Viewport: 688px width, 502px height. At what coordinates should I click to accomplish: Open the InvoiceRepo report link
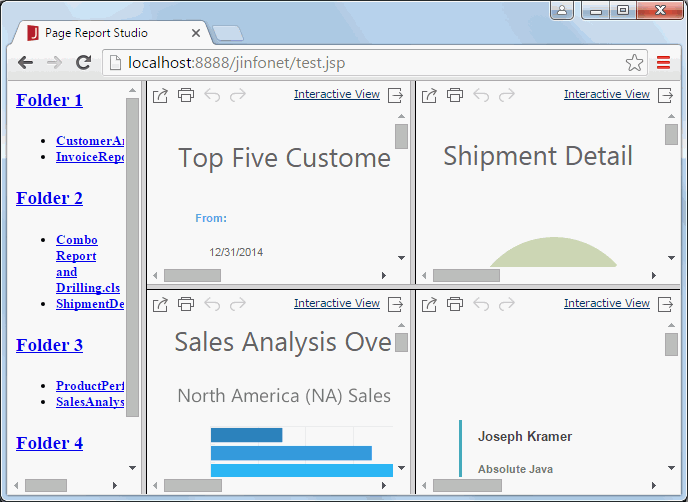point(90,157)
